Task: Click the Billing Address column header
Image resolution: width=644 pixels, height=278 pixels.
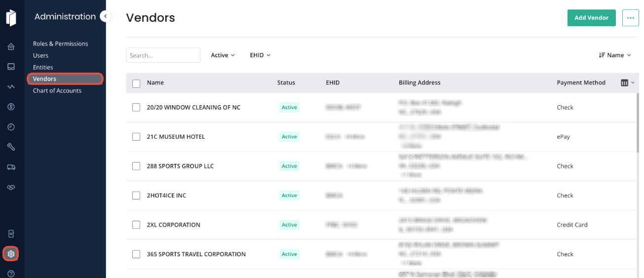Action: coord(419,82)
